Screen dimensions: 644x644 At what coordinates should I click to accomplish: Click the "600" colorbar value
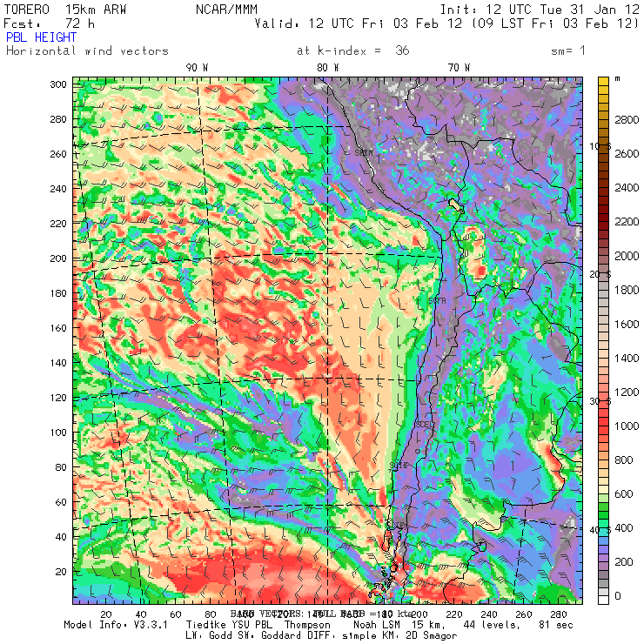pyautogui.click(x=624, y=494)
